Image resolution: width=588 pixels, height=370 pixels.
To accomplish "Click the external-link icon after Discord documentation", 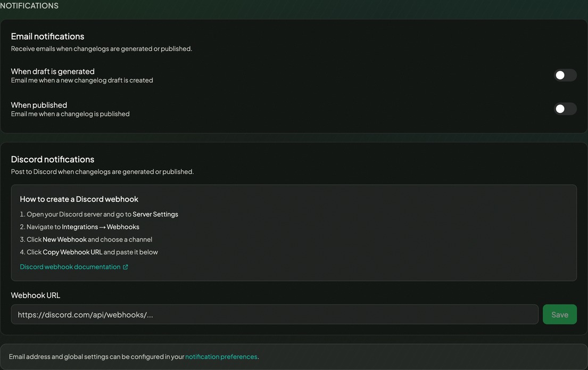I will click(x=125, y=267).
